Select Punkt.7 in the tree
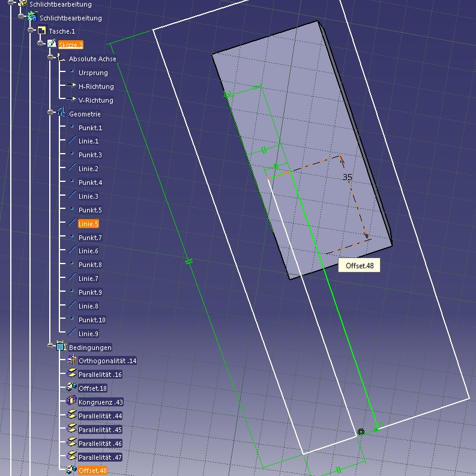Screen dimensions: 476x476 point(90,238)
